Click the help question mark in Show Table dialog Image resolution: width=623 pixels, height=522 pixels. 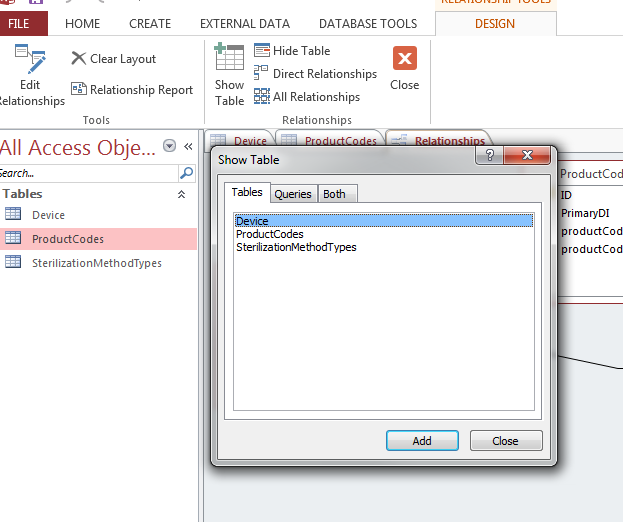click(490, 155)
